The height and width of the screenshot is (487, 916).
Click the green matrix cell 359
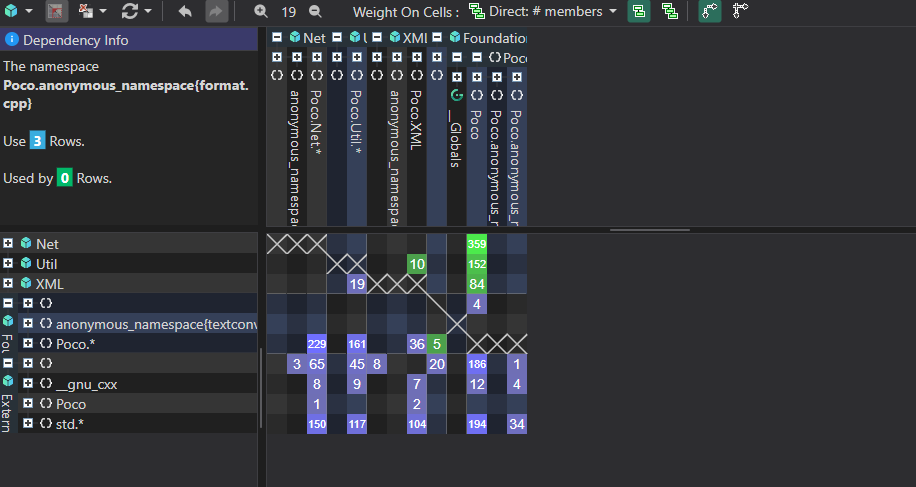tap(477, 244)
